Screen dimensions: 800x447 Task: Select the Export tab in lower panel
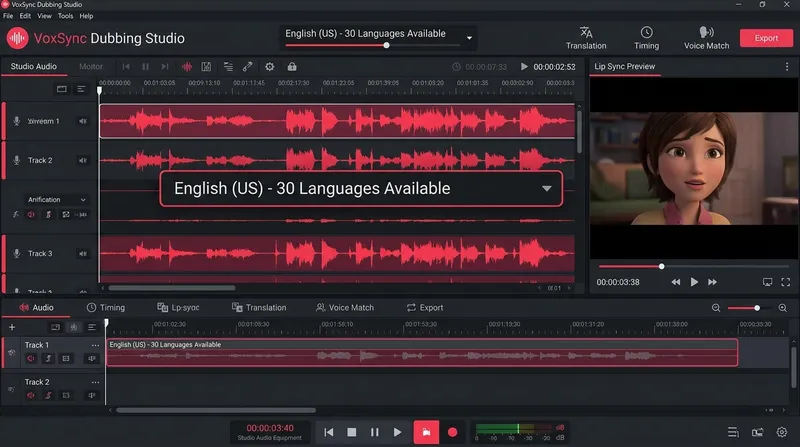tap(425, 307)
